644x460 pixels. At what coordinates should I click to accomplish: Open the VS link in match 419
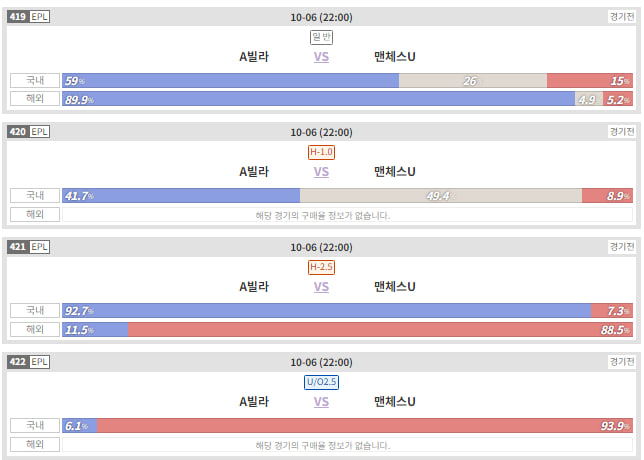[321, 57]
